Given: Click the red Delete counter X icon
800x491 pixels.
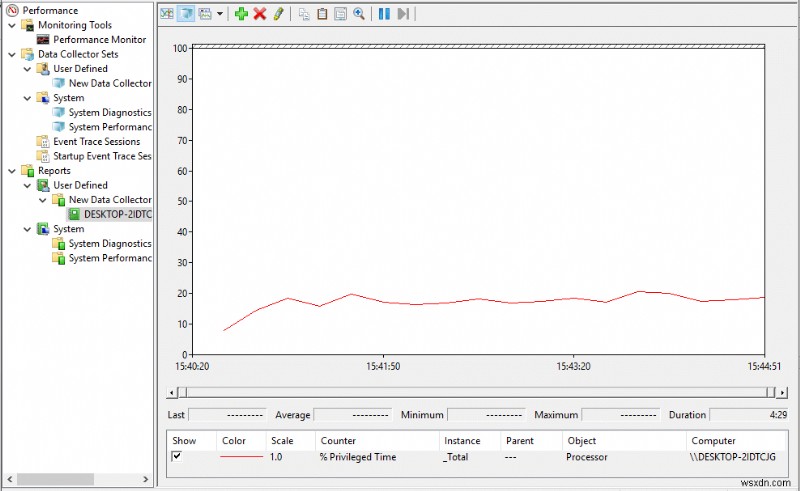Looking at the screenshot, I should click(x=260, y=14).
